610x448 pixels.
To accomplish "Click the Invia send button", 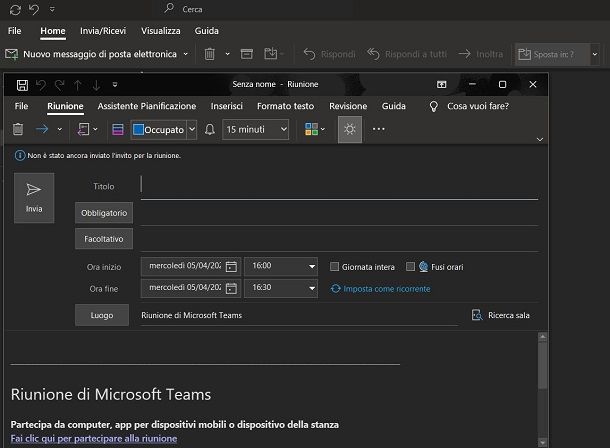I will point(34,197).
